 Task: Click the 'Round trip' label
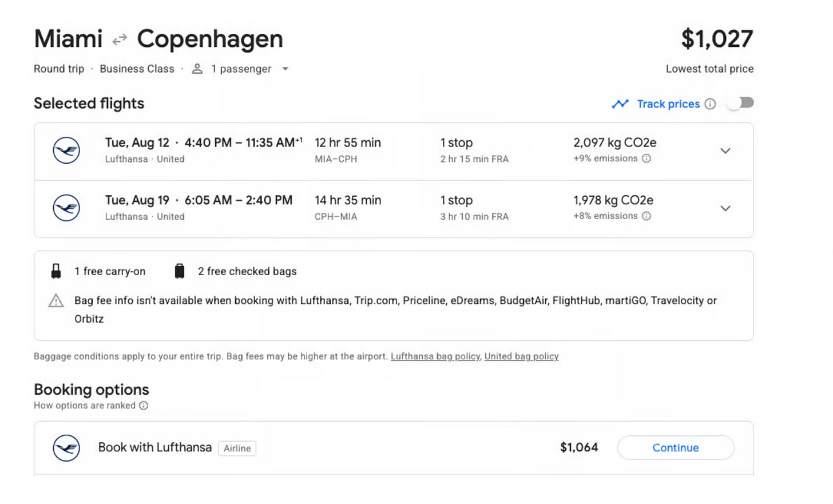pos(59,69)
